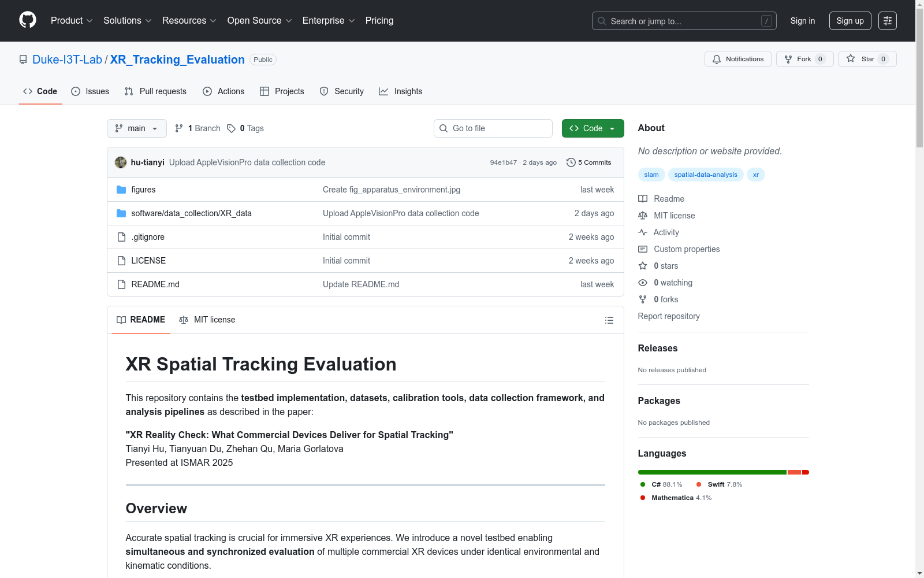Click the pulse icon beside Activity
The image size is (924, 578).
[643, 232]
